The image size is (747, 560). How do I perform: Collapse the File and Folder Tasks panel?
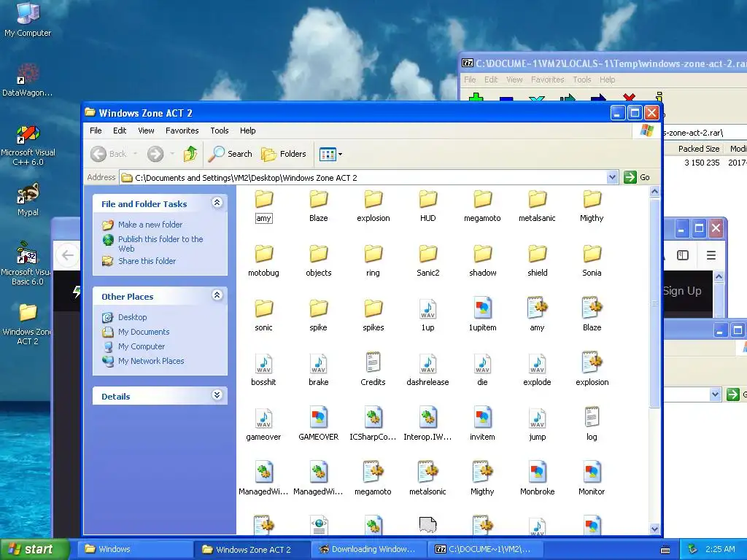coord(217,203)
